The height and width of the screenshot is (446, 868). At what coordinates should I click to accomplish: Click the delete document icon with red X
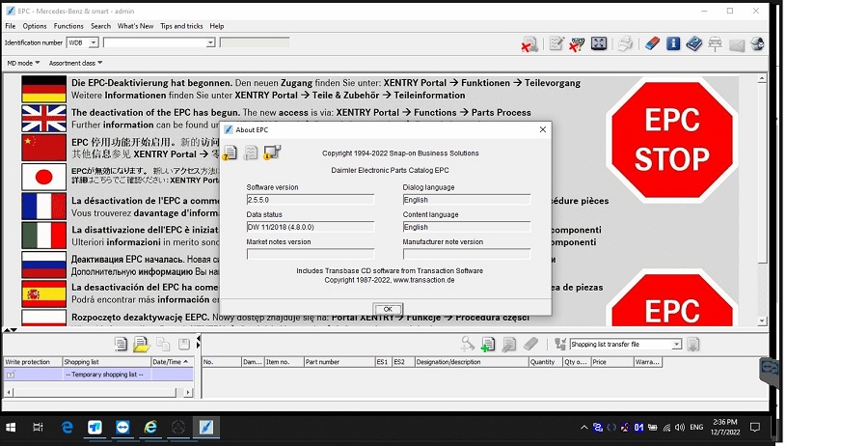point(529,44)
